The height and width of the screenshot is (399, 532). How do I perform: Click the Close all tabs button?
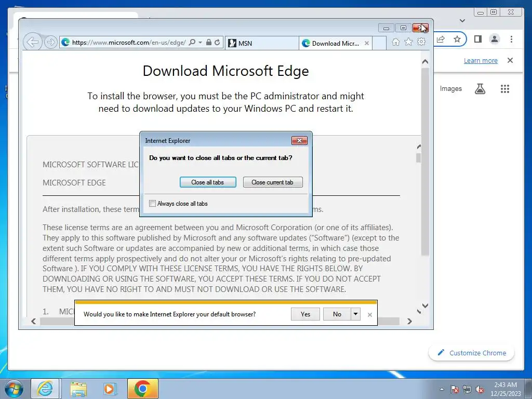coord(208,182)
